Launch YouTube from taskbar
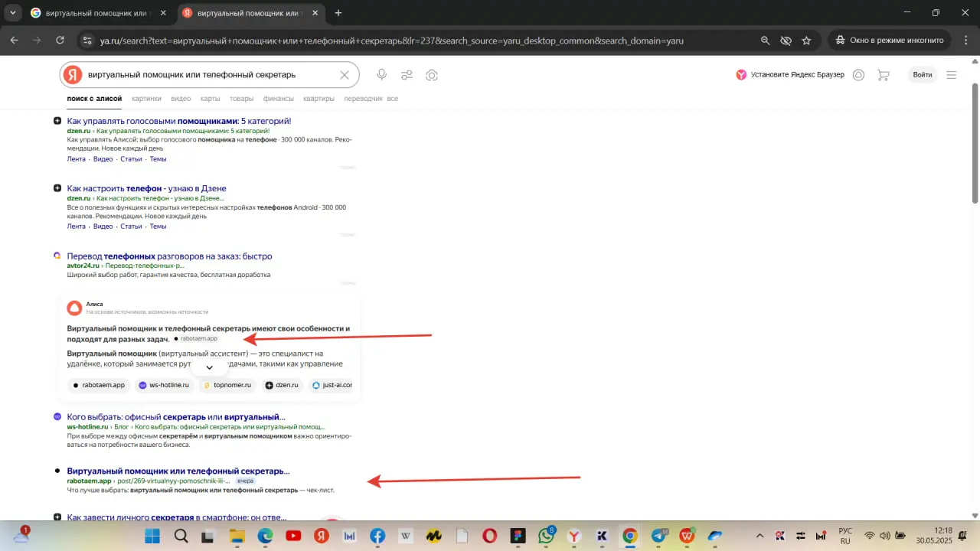This screenshot has height=551, width=980. click(x=293, y=536)
